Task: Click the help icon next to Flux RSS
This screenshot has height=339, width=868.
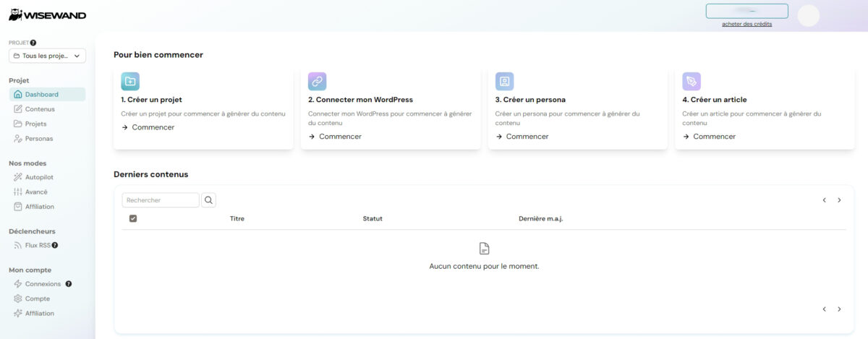Action: point(55,245)
